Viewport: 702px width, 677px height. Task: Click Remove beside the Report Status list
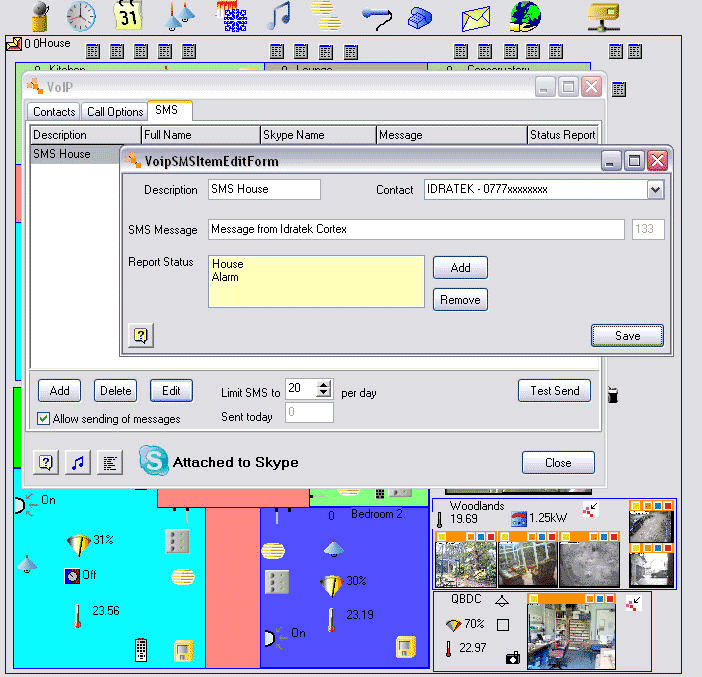tap(459, 299)
